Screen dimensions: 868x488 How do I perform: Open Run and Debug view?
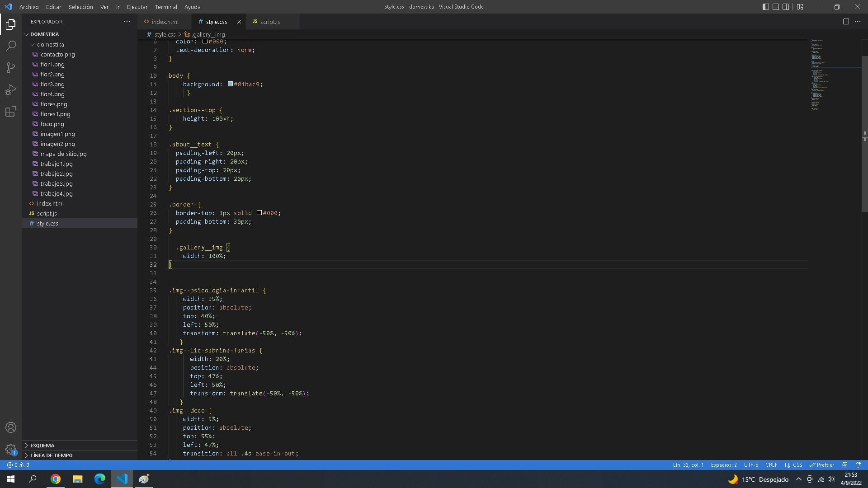[x=11, y=89]
